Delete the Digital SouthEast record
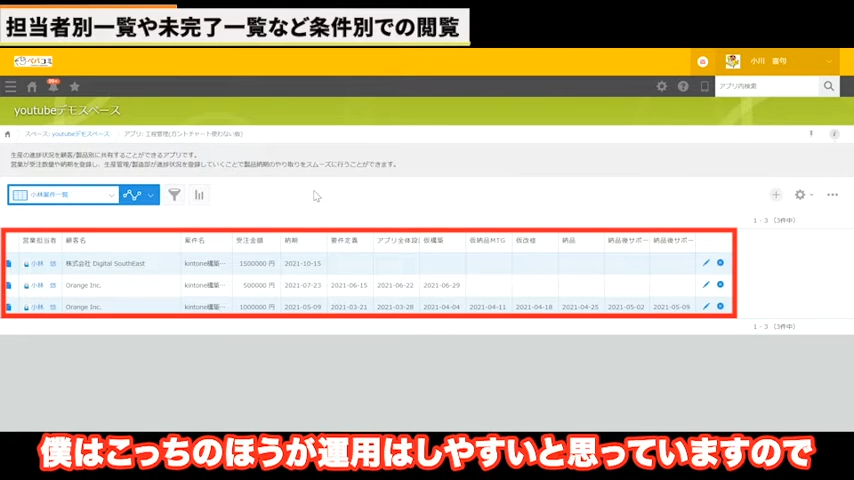The height and width of the screenshot is (480, 854). [x=720, y=263]
